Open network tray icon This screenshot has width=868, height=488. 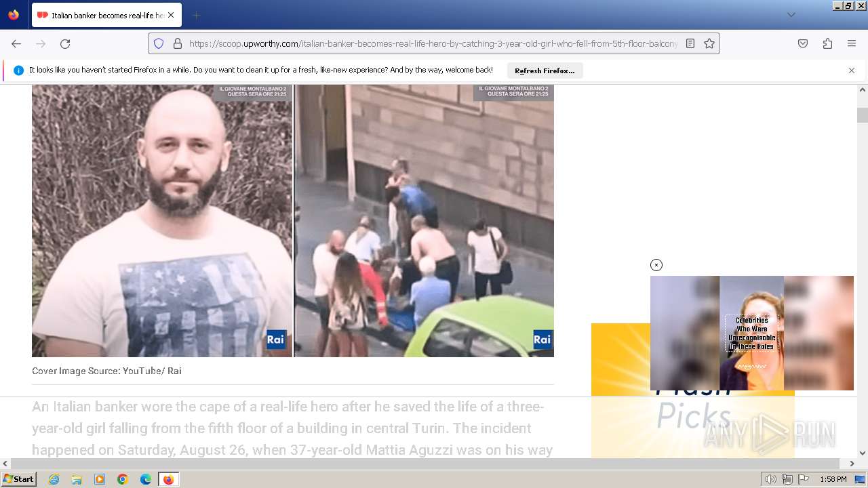[787, 479]
